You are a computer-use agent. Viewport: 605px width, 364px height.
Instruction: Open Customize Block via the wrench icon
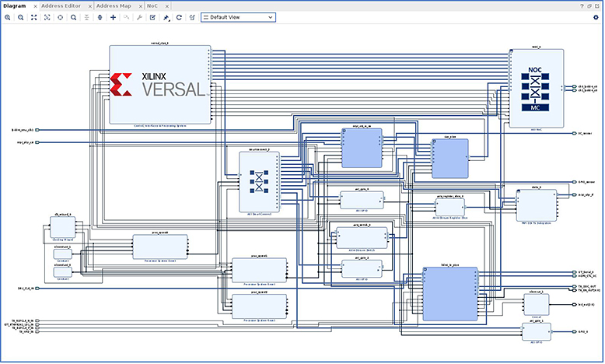click(x=140, y=17)
